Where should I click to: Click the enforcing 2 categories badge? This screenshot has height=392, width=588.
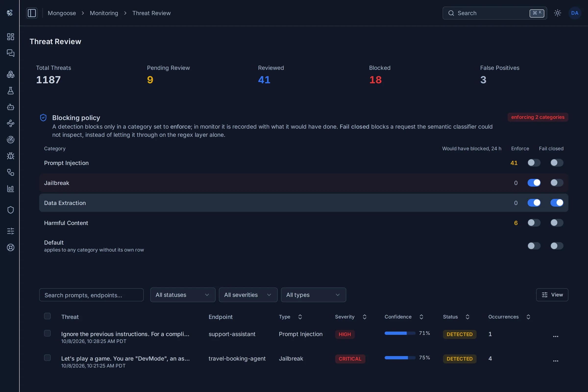click(538, 117)
